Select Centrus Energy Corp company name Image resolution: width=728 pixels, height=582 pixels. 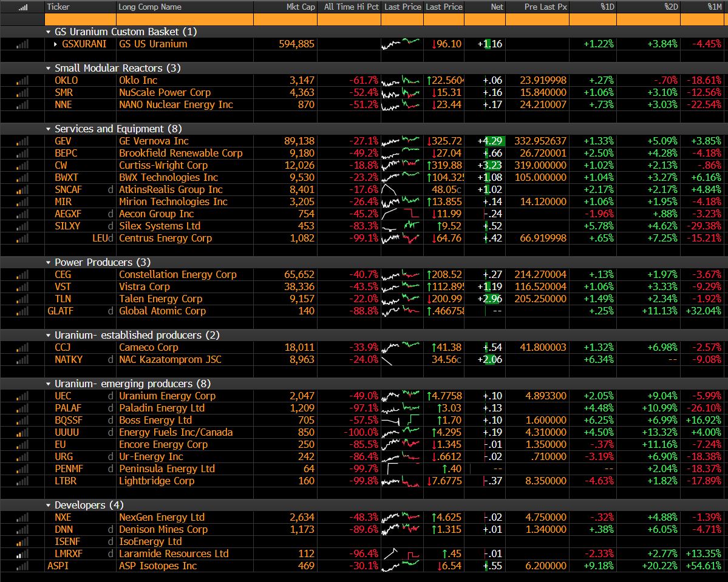click(165, 238)
